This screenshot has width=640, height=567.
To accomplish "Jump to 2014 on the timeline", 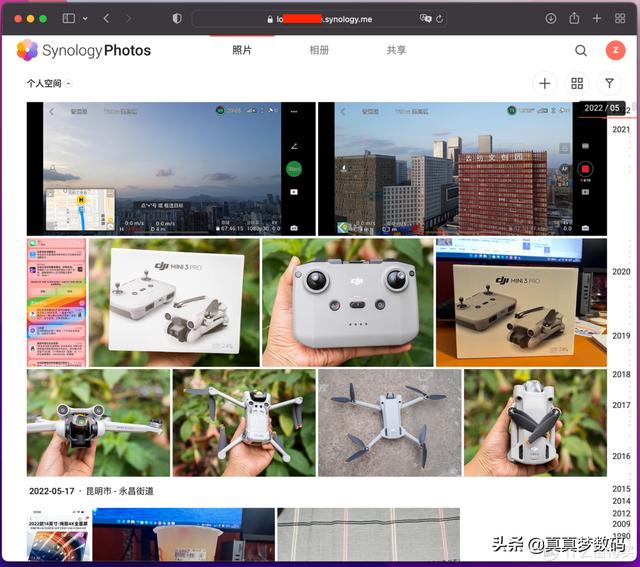I will coord(621,501).
